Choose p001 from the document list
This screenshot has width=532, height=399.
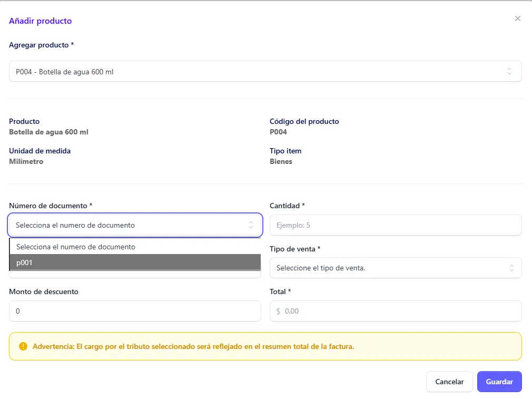(135, 262)
